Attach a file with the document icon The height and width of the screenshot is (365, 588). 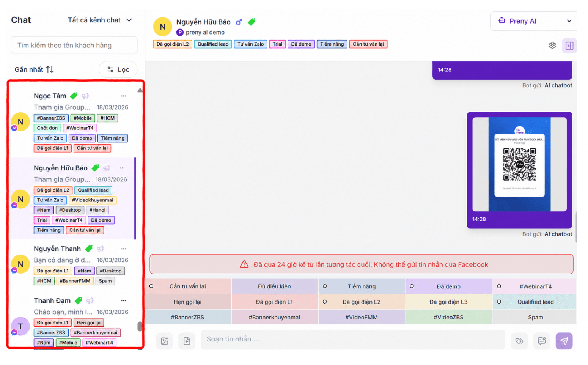187,341
